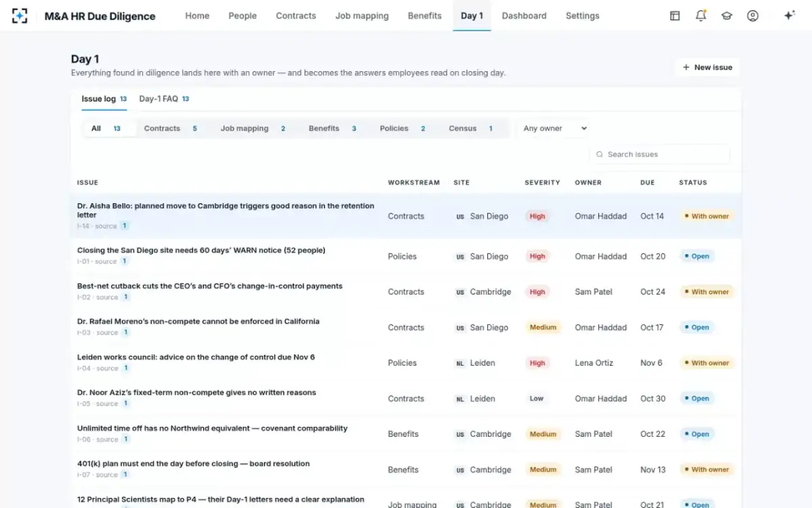
Task: Filter issues by Contracts workstream chip
Action: coord(171,128)
